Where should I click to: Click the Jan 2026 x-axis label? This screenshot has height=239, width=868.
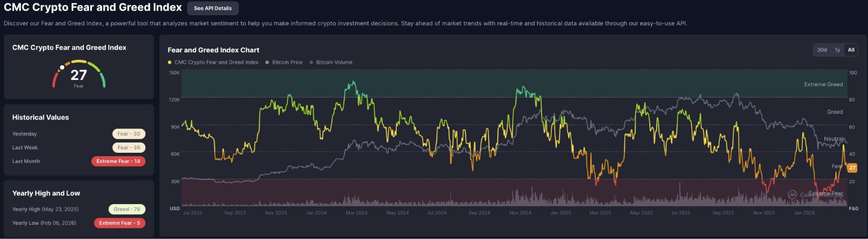(804, 213)
